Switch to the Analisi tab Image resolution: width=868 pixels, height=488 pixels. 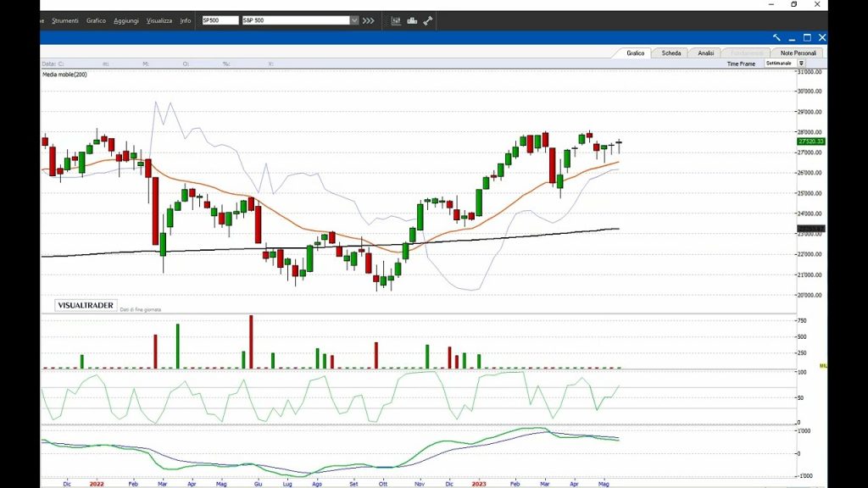pos(705,53)
